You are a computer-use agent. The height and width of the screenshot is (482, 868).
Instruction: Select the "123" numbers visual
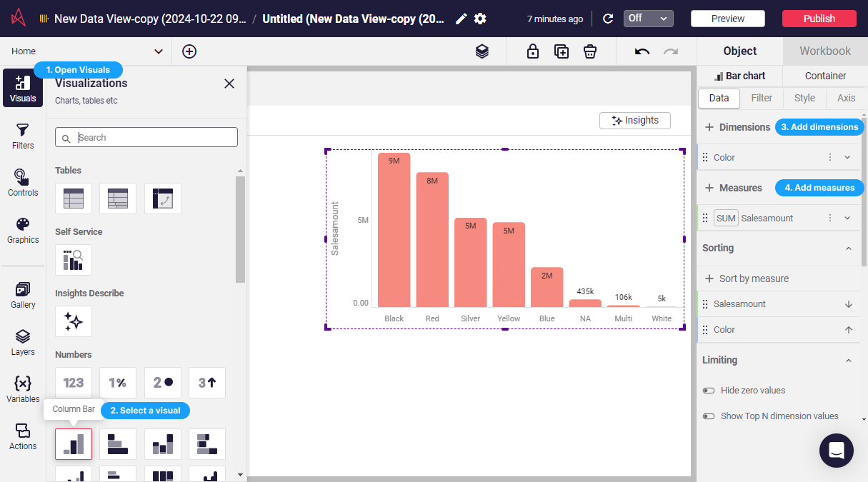[x=74, y=383]
